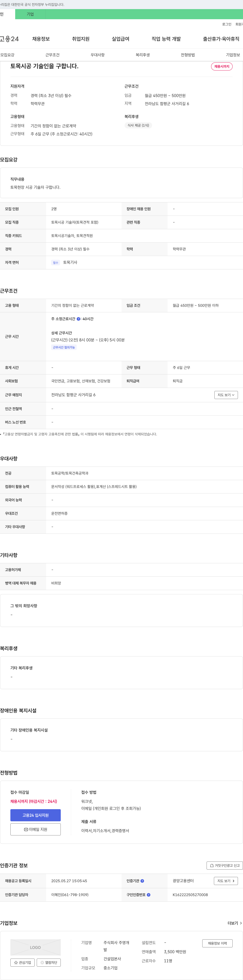Select 이력서,자기소개서,경력증명서 documents text

click(x=105, y=830)
